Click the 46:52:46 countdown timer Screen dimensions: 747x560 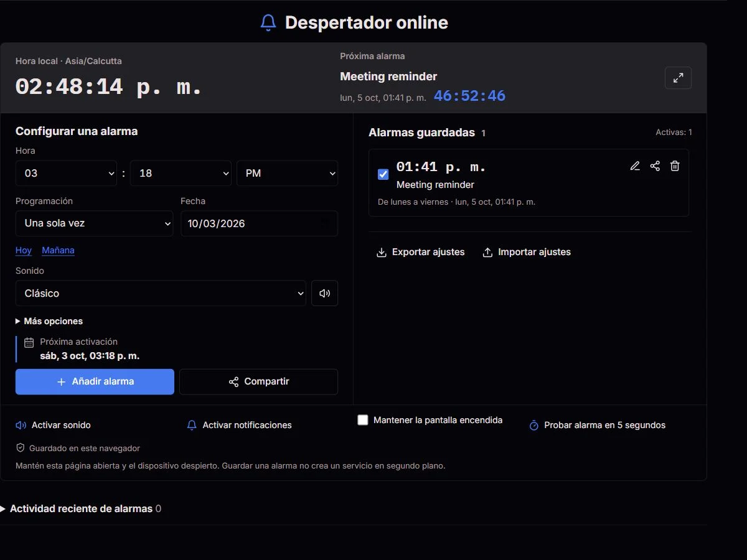click(469, 96)
